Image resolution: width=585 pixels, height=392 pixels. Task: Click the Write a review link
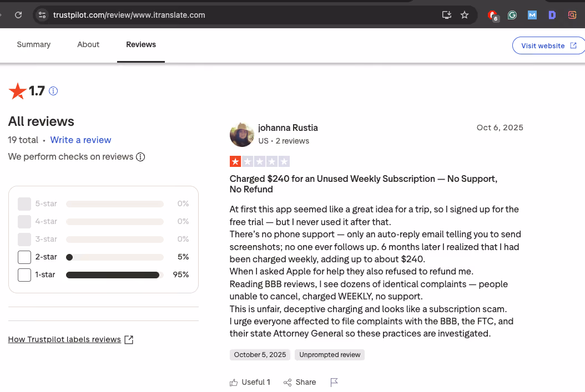point(80,140)
